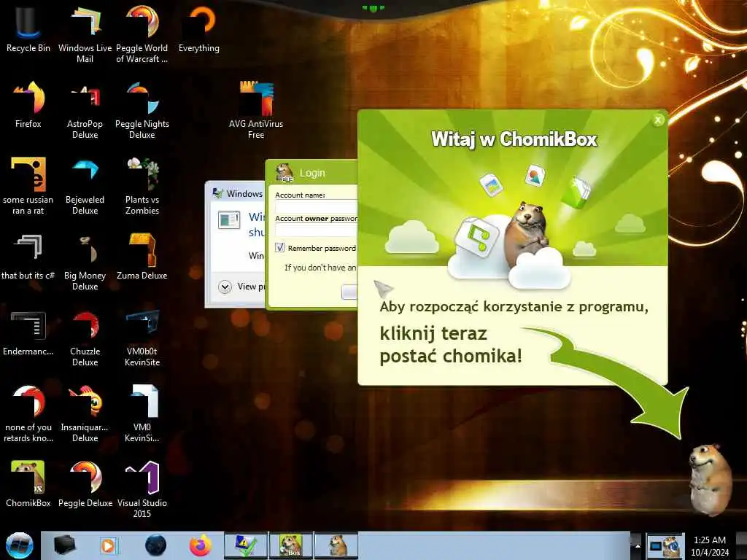Close the Witaj w ChomikBox popup

tap(658, 120)
